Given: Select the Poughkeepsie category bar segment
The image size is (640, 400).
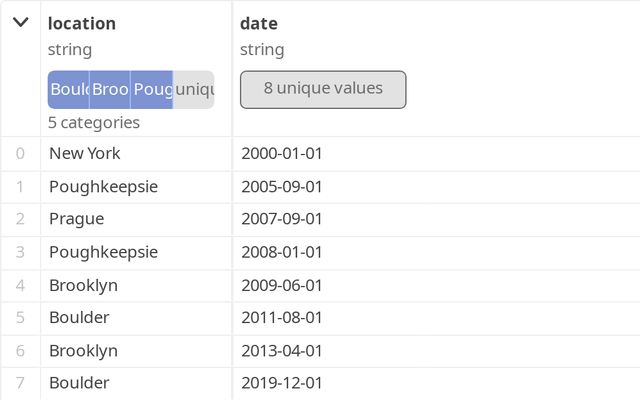Looking at the screenshot, I should click(x=152, y=89).
